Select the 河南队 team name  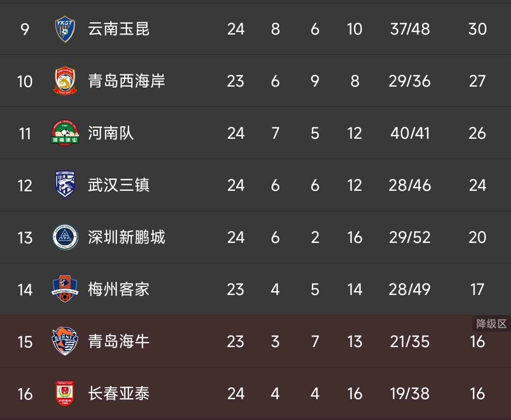click(x=111, y=133)
